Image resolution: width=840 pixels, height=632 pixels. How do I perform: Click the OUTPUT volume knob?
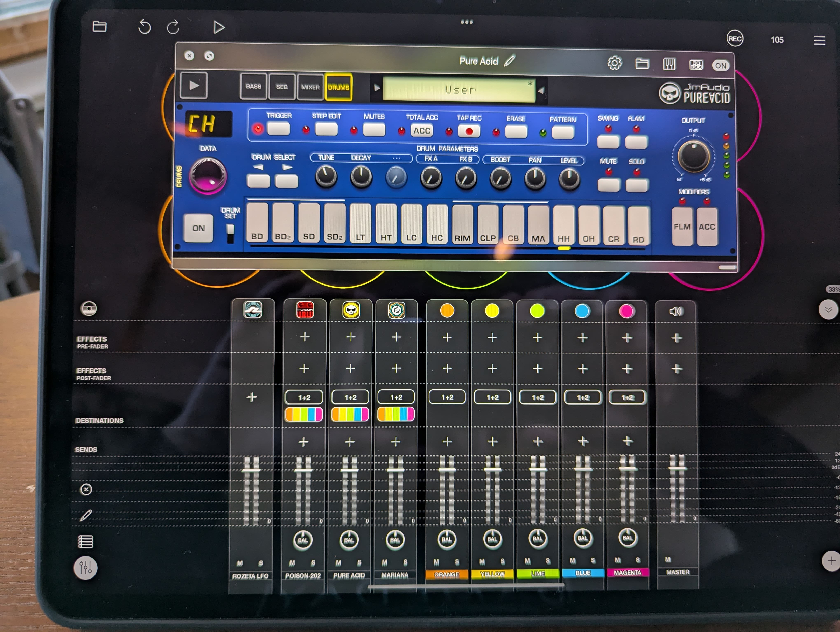coord(693,156)
